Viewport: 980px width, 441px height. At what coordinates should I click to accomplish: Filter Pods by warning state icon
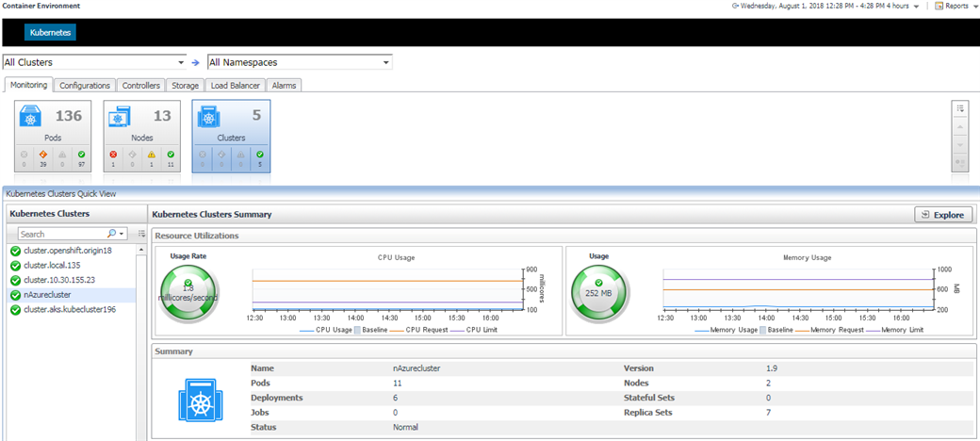(62, 155)
